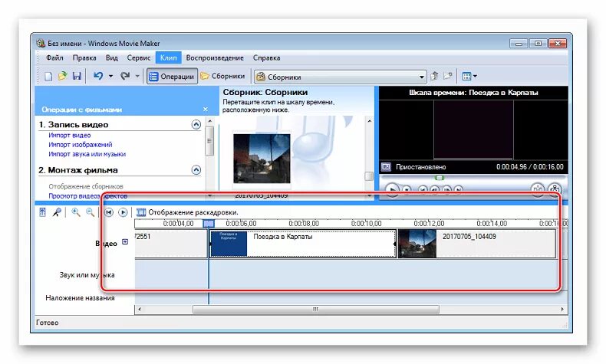Screen dimensions: 606x364
Task: Zoom in the timeline
Action: pyautogui.click(x=76, y=212)
